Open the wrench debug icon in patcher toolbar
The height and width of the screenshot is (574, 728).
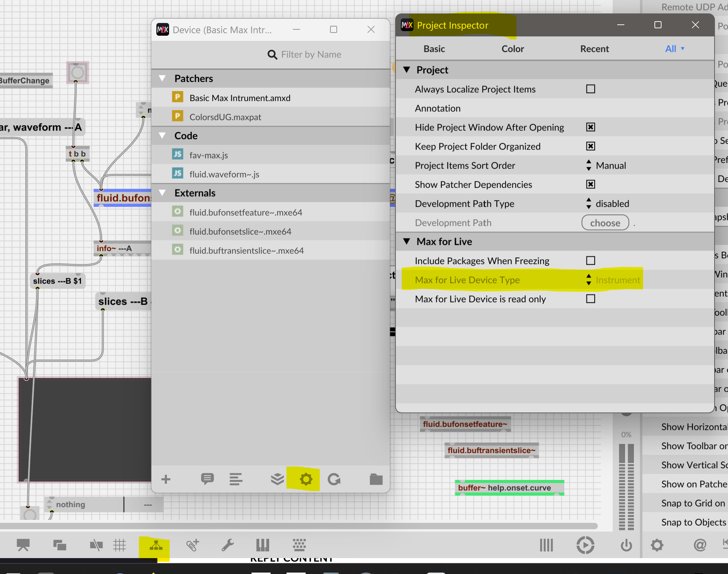pyautogui.click(x=228, y=545)
